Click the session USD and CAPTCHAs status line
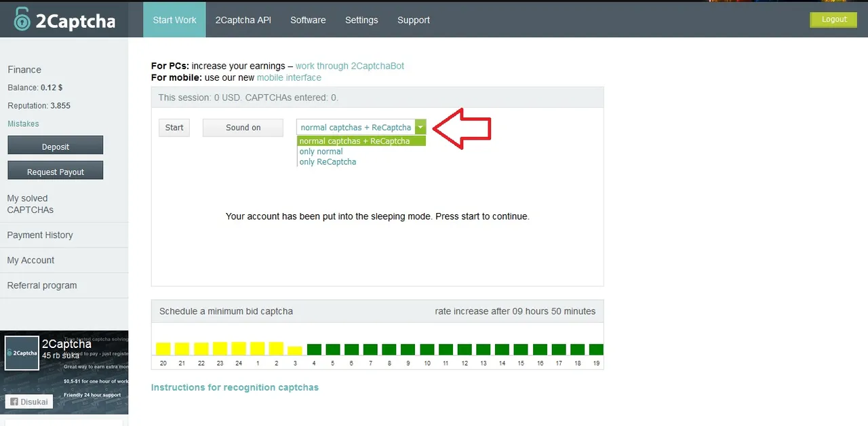 tap(248, 98)
